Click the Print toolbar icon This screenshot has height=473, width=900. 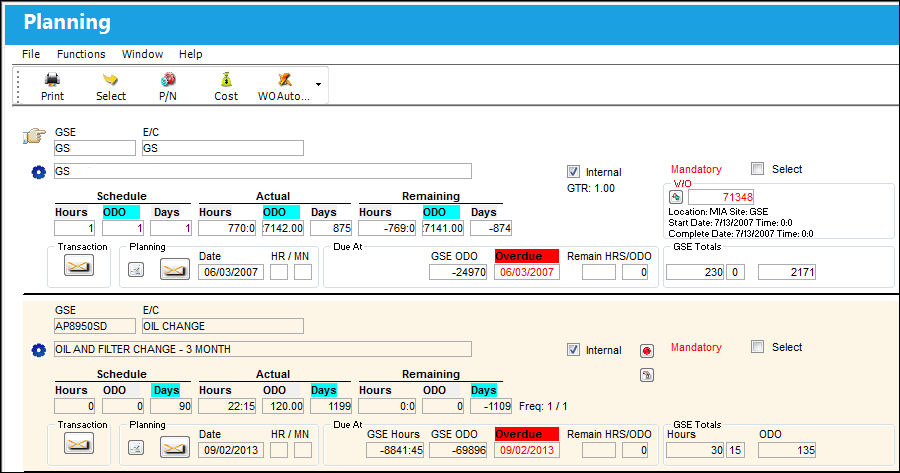(x=52, y=79)
